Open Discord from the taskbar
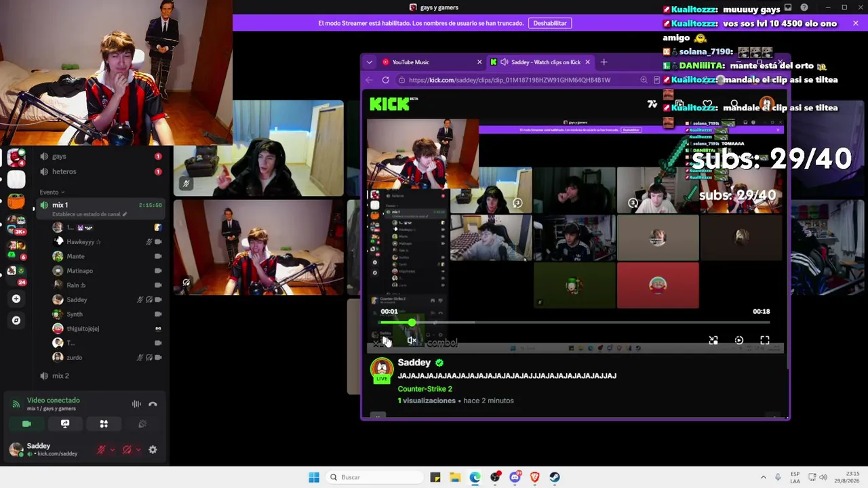This screenshot has height=488, width=868. click(515, 477)
